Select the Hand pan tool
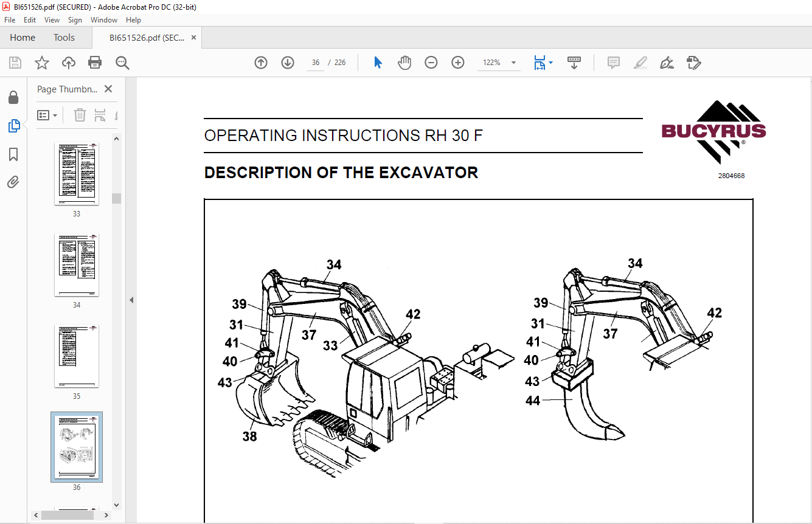Image resolution: width=812 pixels, height=524 pixels. pos(404,63)
